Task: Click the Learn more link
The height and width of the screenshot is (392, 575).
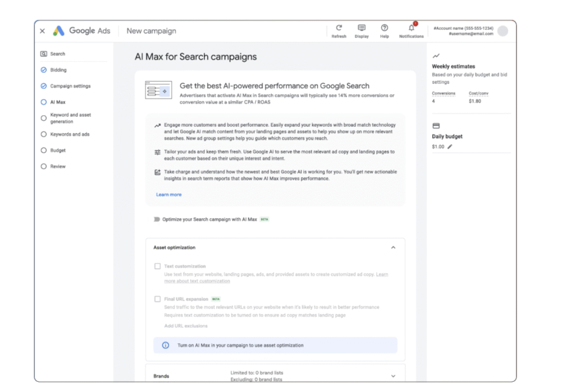Action: click(168, 195)
